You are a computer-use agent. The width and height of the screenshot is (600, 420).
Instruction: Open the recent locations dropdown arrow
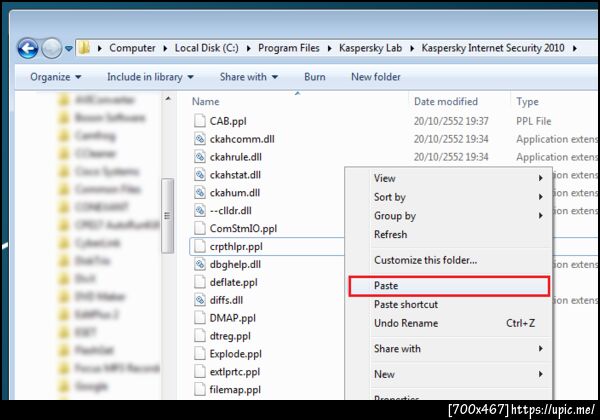coord(68,49)
